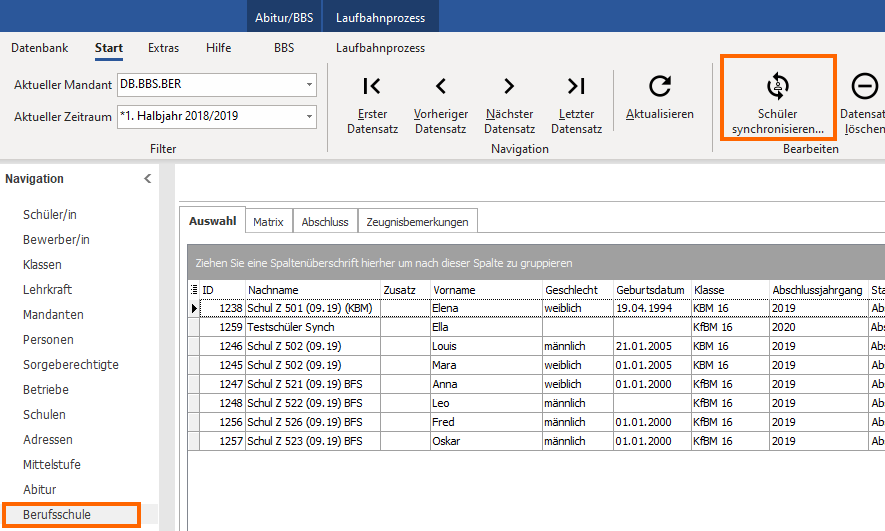Click the first name Oskar cell

[x=486, y=441]
